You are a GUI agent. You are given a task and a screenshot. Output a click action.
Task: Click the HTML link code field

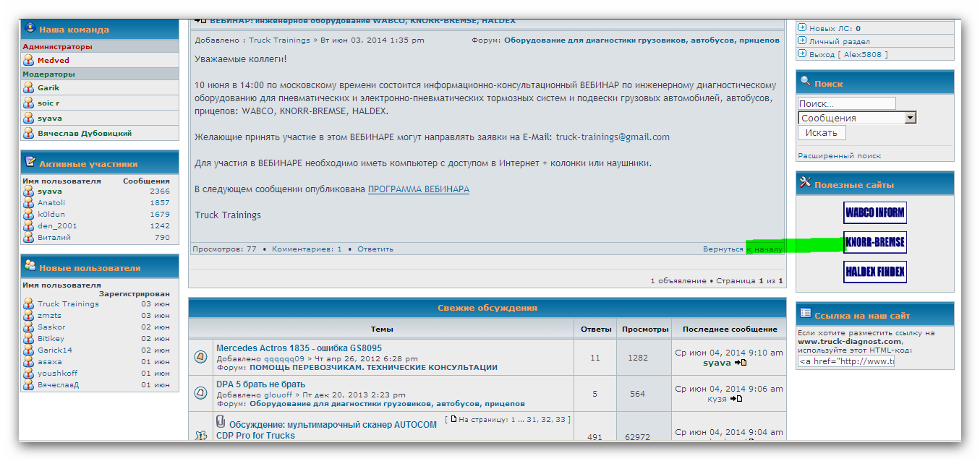[x=846, y=361]
